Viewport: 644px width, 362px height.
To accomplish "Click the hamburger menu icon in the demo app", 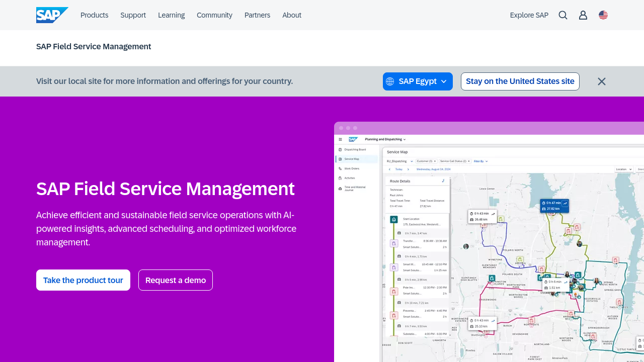I will [341, 139].
